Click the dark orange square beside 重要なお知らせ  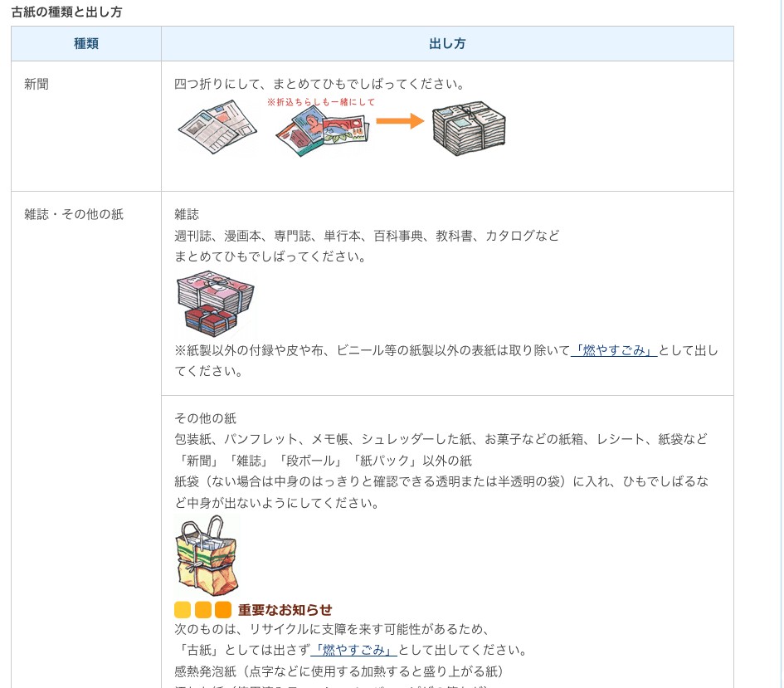tap(223, 610)
